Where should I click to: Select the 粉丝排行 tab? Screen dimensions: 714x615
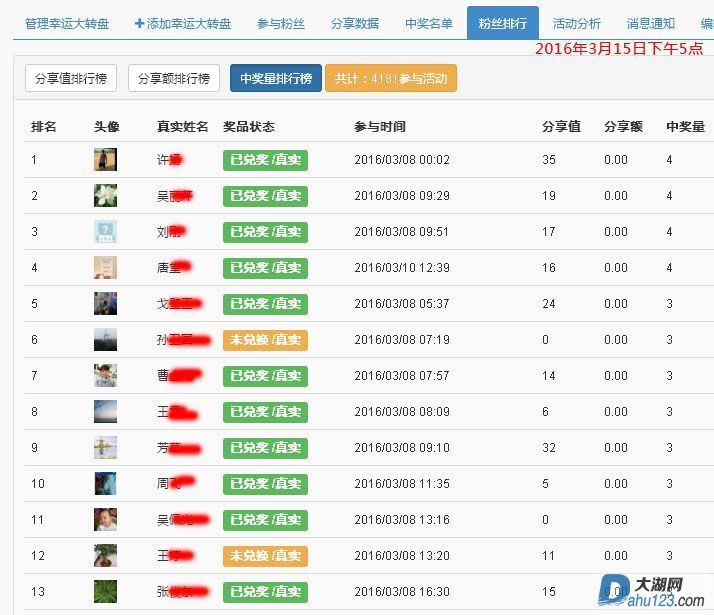(x=502, y=23)
